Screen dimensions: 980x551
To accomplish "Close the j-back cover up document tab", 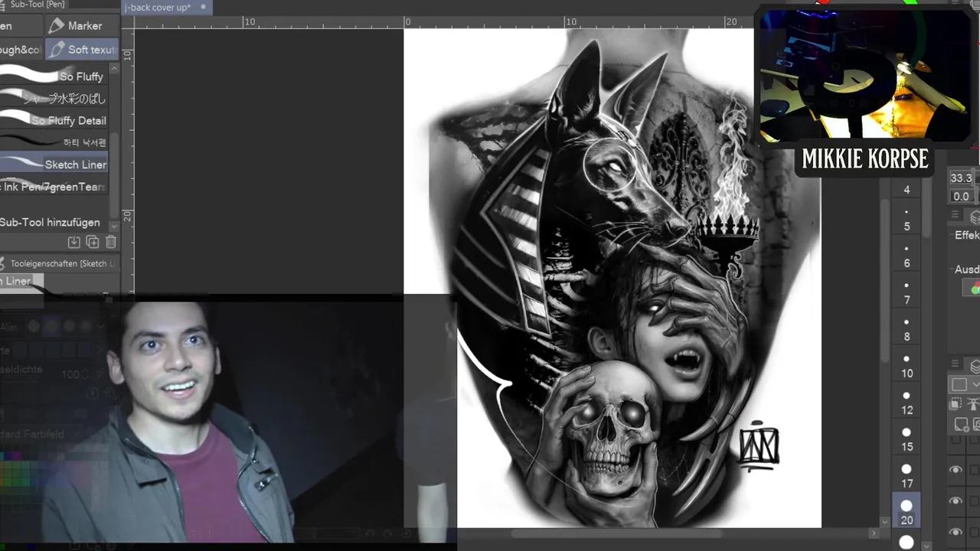I will [x=203, y=8].
